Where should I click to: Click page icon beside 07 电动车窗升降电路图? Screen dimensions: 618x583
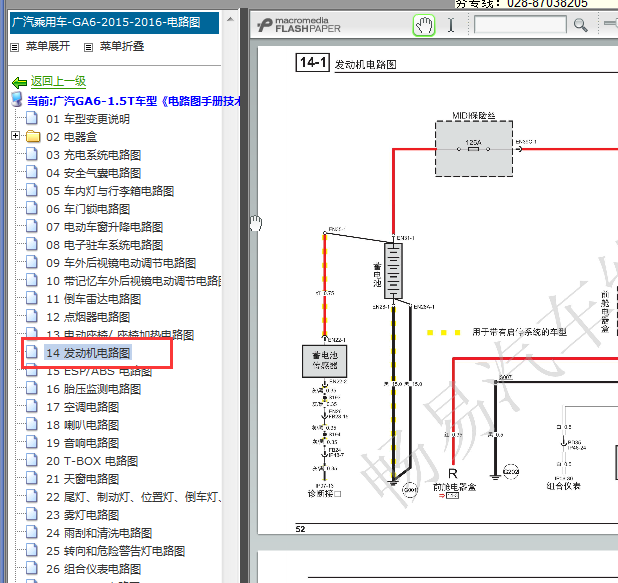32,226
